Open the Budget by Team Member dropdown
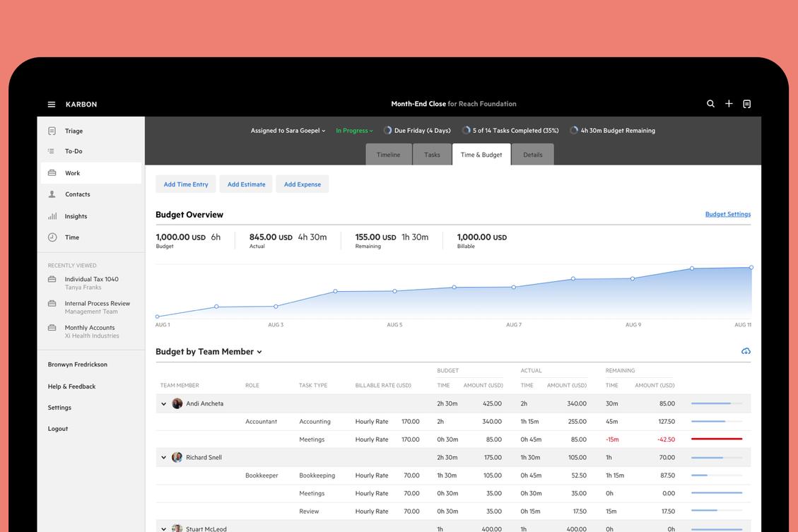The height and width of the screenshot is (532, 798). tap(209, 351)
